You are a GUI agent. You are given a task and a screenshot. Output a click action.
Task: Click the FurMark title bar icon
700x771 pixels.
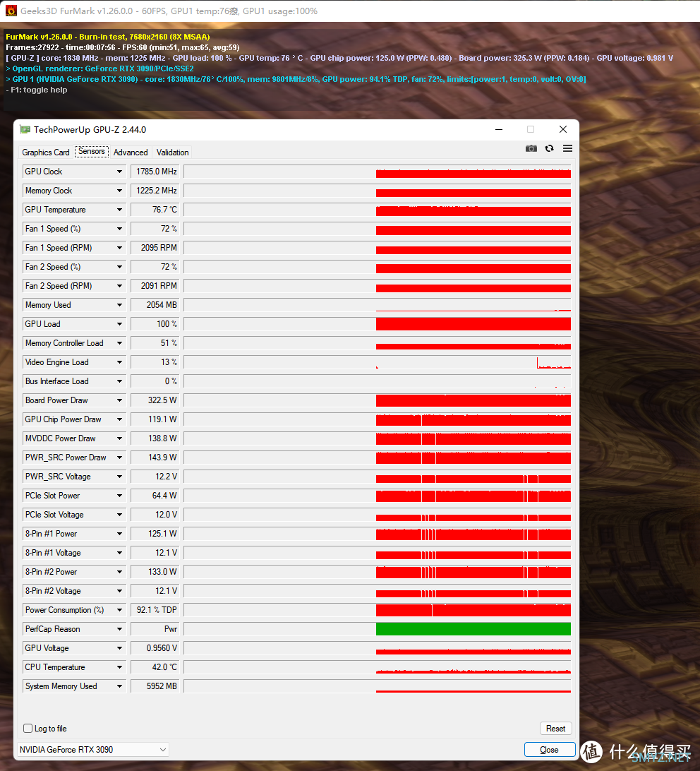click(11, 11)
